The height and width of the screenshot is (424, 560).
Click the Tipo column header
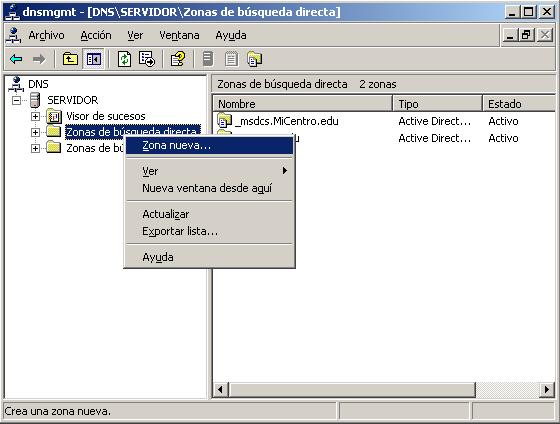click(438, 104)
